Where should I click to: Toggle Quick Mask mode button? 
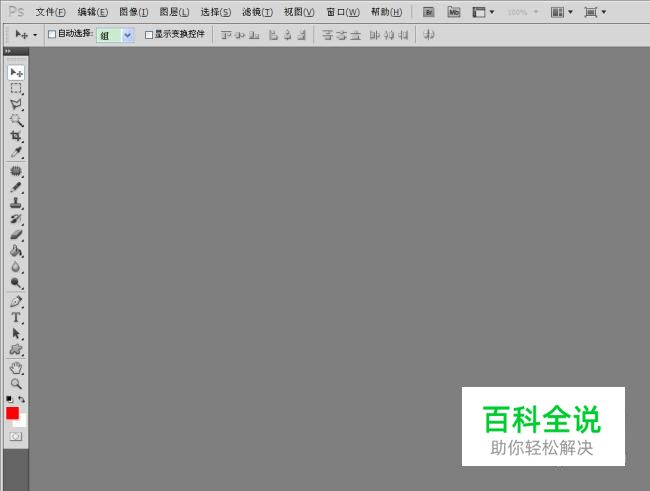16,436
